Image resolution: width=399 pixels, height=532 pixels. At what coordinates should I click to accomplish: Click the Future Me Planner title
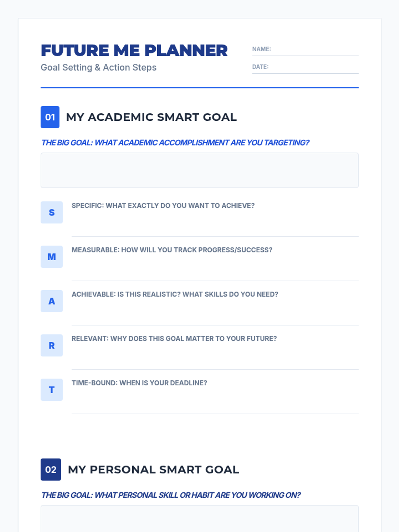134,51
